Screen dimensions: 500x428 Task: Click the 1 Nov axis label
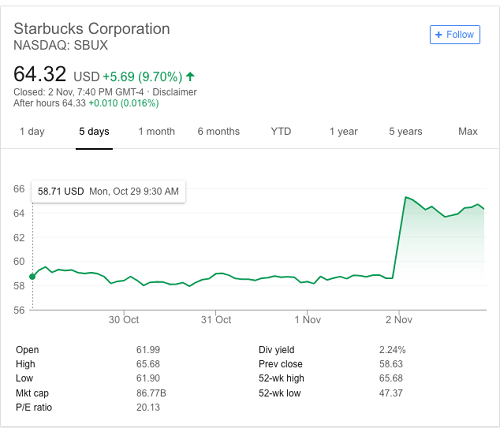(307, 320)
